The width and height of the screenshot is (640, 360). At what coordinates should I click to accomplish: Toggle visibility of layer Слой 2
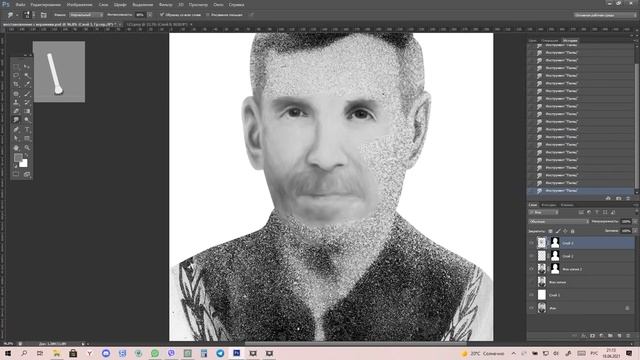(x=531, y=256)
